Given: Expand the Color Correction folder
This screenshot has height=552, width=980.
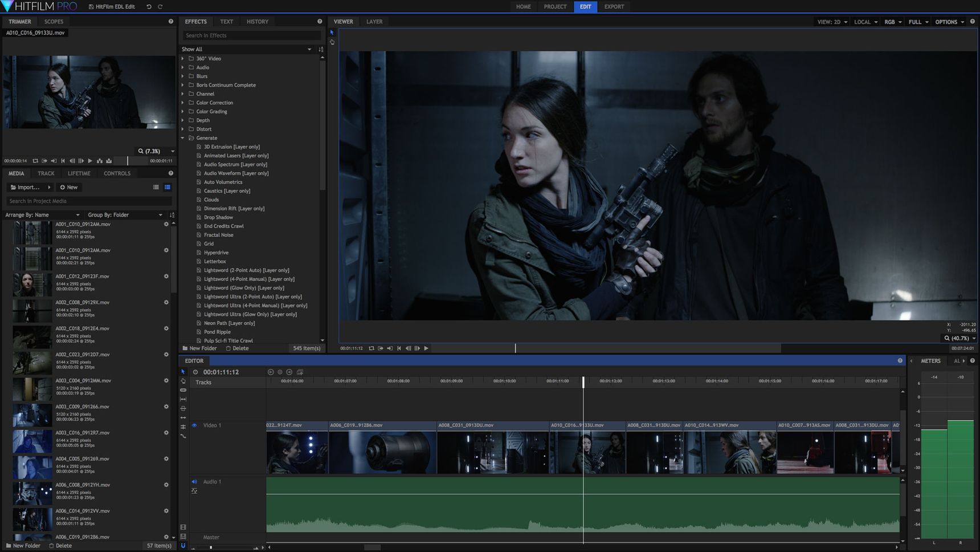Looking at the screenshot, I should click(x=183, y=103).
